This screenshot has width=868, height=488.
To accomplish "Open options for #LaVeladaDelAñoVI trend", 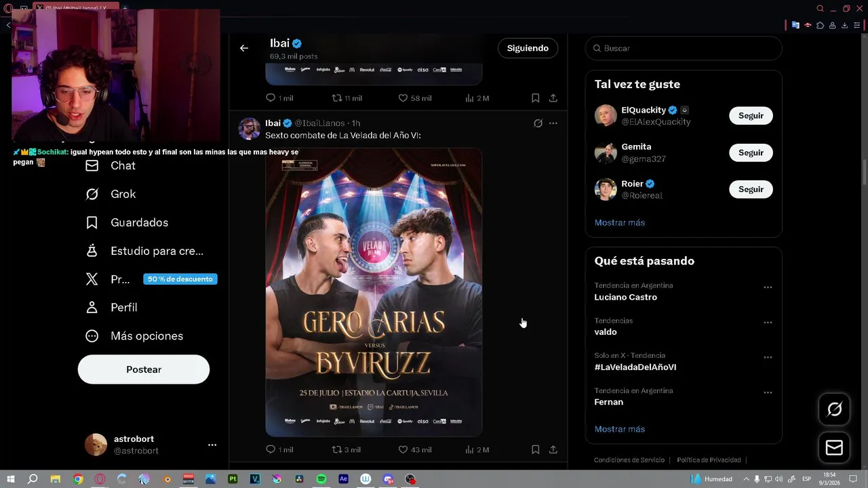I will click(x=768, y=357).
